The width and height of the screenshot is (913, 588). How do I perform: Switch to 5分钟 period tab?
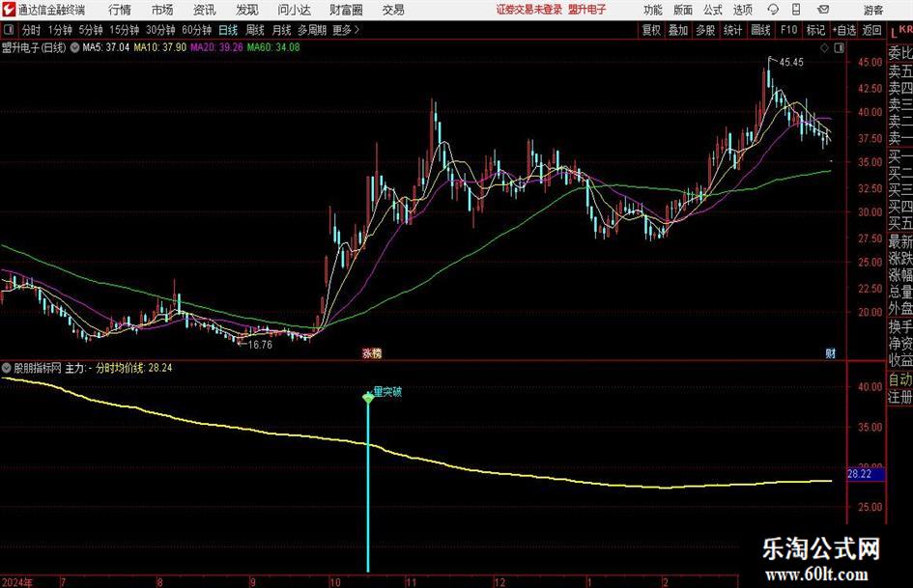pos(91,30)
